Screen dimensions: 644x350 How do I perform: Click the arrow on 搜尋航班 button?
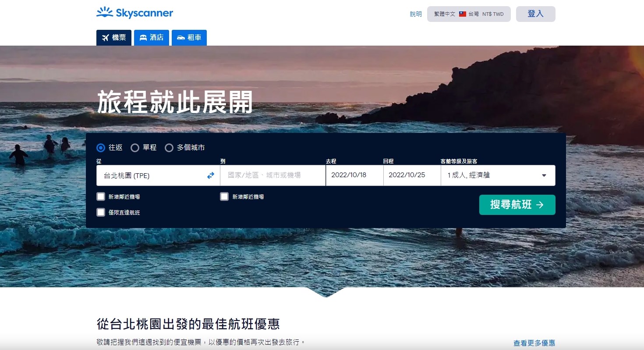pos(540,205)
